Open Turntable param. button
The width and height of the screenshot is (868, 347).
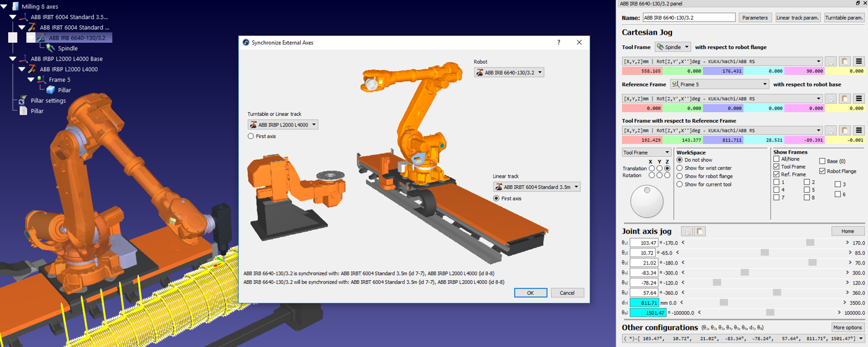click(x=844, y=17)
